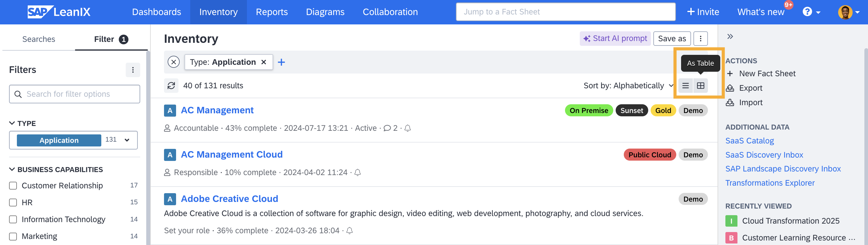This screenshot has width=868, height=245.
Task: Click the Search for filter options field
Action: click(x=74, y=94)
